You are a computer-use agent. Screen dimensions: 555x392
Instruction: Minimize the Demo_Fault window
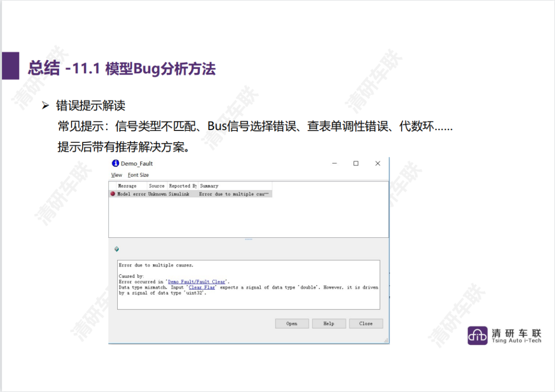pyautogui.click(x=335, y=163)
